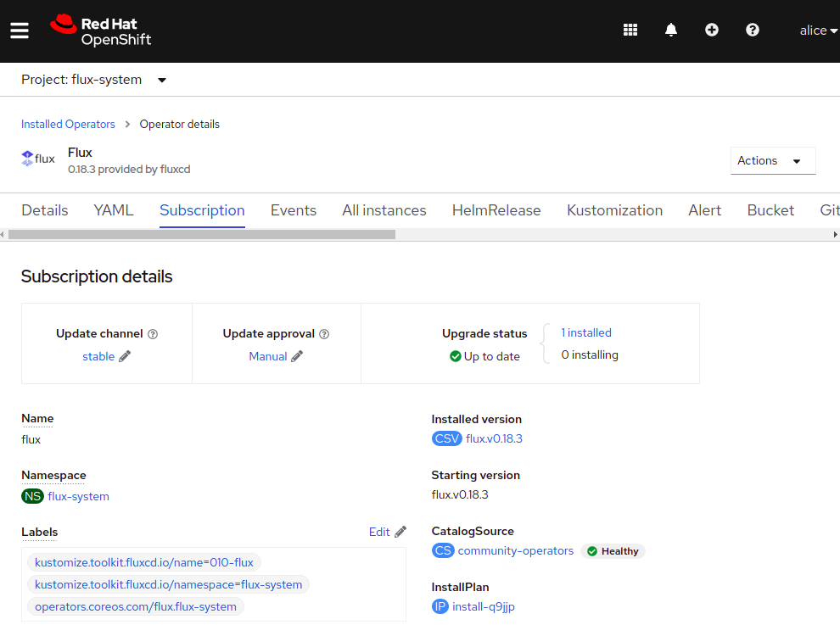The width and height of the screenshot is (840, 625).
Task: Click the IP install plan badge
Action: 440,607
